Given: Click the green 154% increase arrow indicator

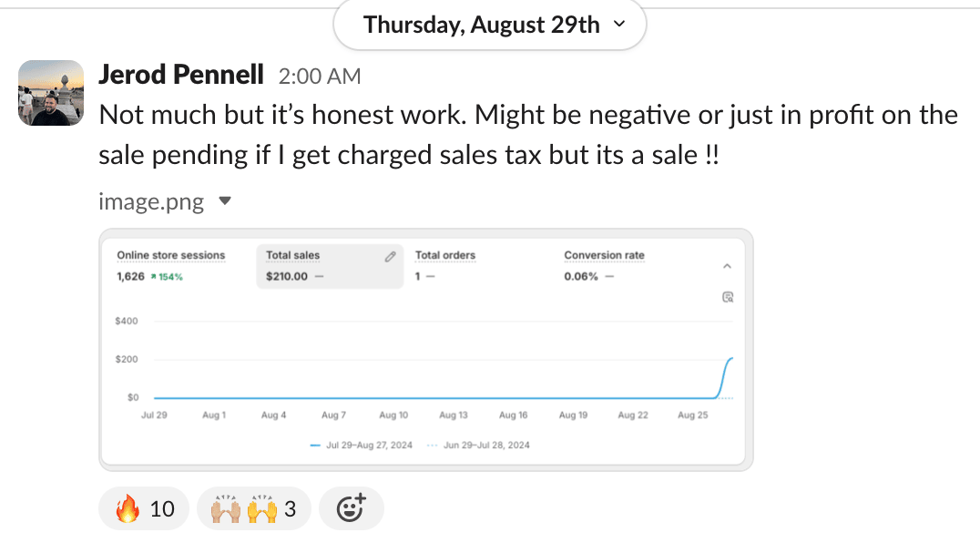Looking at the screenshot, I should tap(168, 277).
